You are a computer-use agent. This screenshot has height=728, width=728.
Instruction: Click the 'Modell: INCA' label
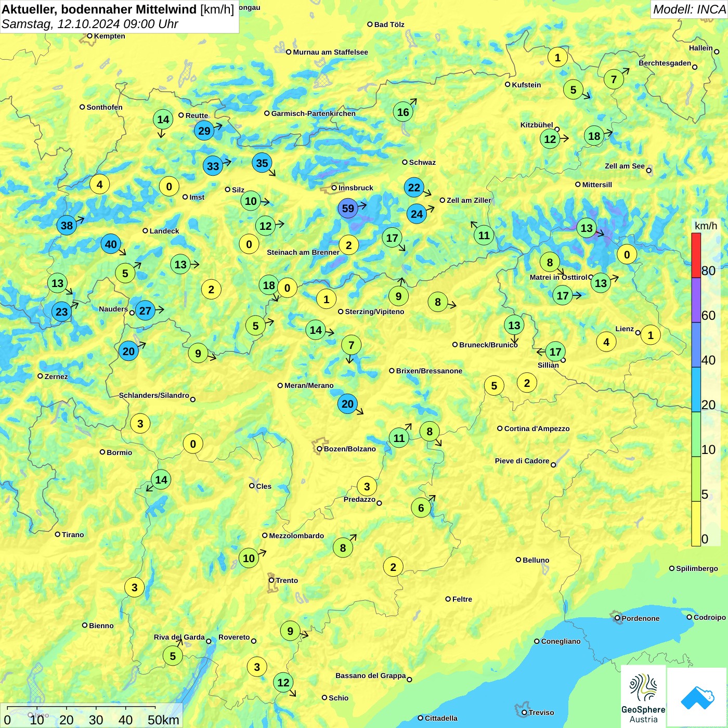(x=689, y=9)
